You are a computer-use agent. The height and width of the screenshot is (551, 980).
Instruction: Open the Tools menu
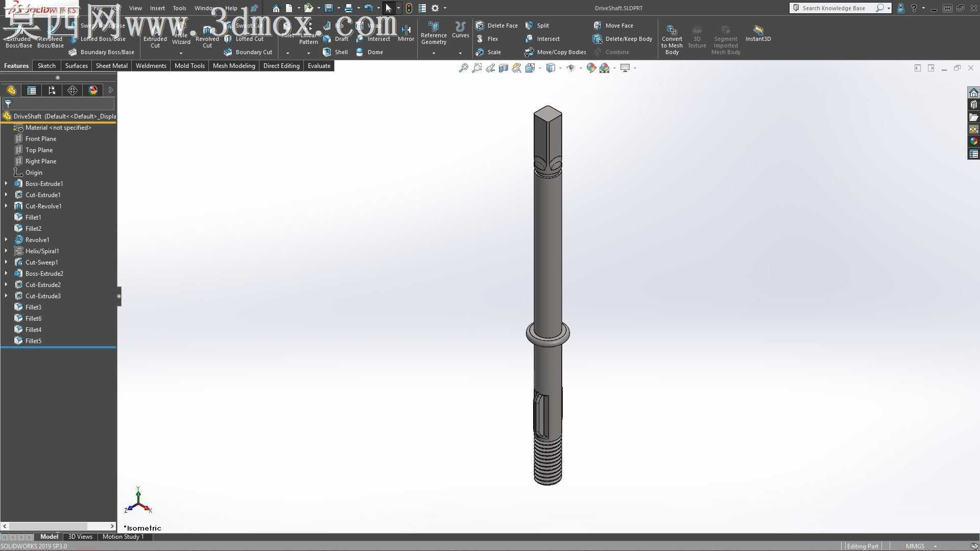[x=179, y=8]
